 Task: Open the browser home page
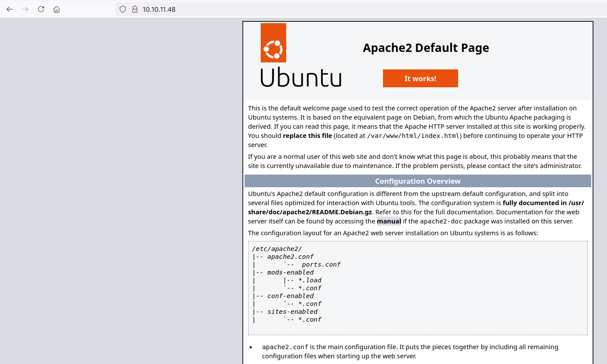(x=56, y=9)
